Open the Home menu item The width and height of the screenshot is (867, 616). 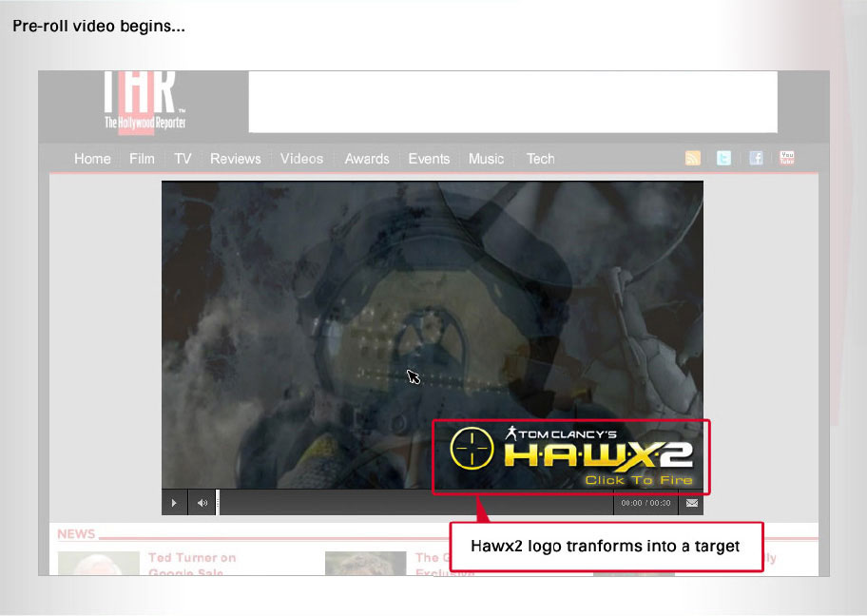92,159
